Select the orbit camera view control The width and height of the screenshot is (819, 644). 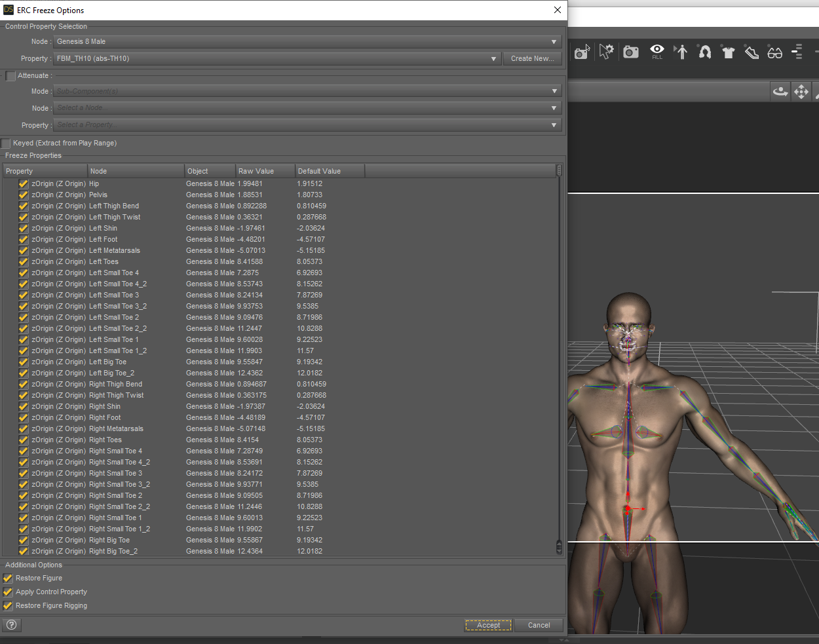coord(780,92)
